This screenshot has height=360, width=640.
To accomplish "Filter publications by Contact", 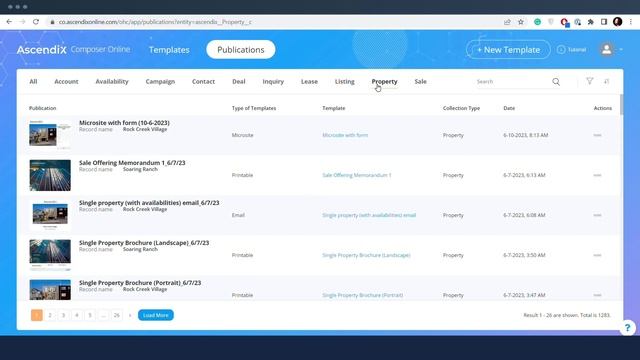I will (203, 82).
